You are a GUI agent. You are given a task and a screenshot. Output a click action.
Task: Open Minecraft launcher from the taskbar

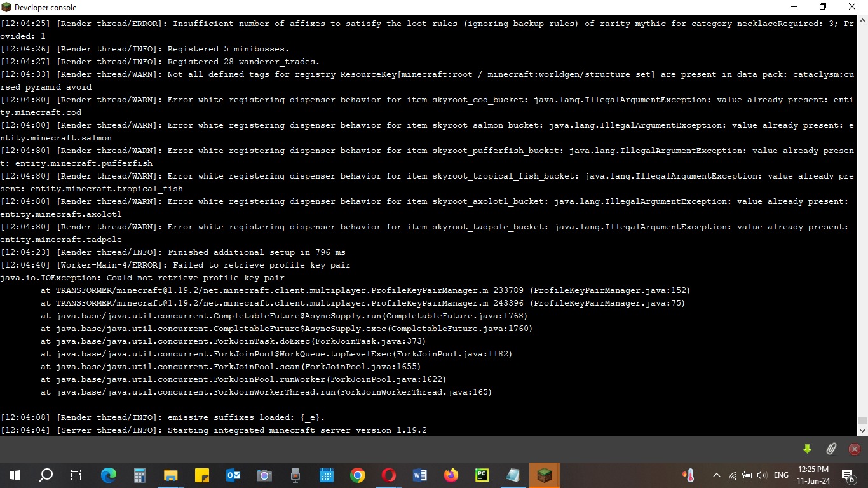pyautogui.click(x=544, y=475)
